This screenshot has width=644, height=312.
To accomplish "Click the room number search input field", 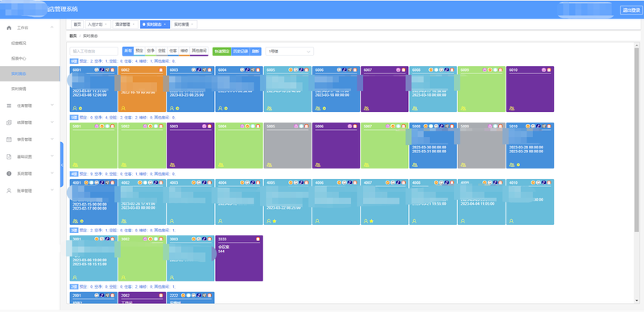I will pos(94,52).
